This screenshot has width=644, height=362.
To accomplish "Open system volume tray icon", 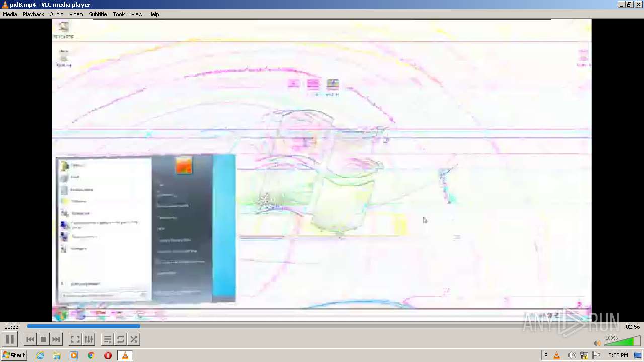I will 572,355.
